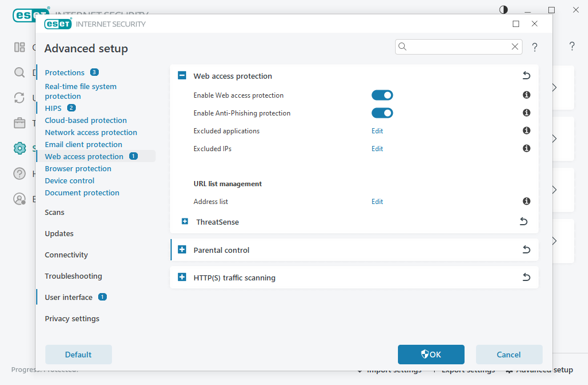Edit URL Address list
This screenshot has width=588, height=385.
[x=377, y=202]
